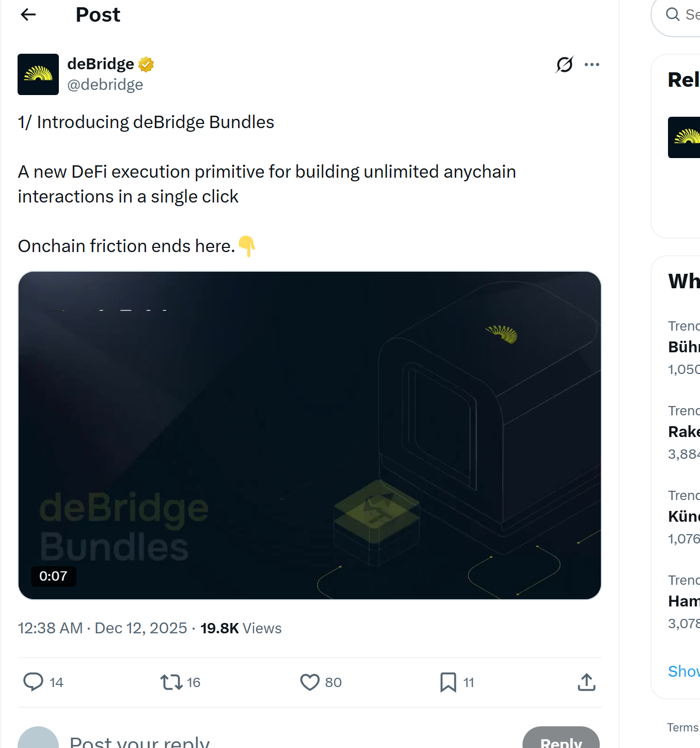Like the deBridge post
The width and height of the screenshot is (700, 748).
310,682
